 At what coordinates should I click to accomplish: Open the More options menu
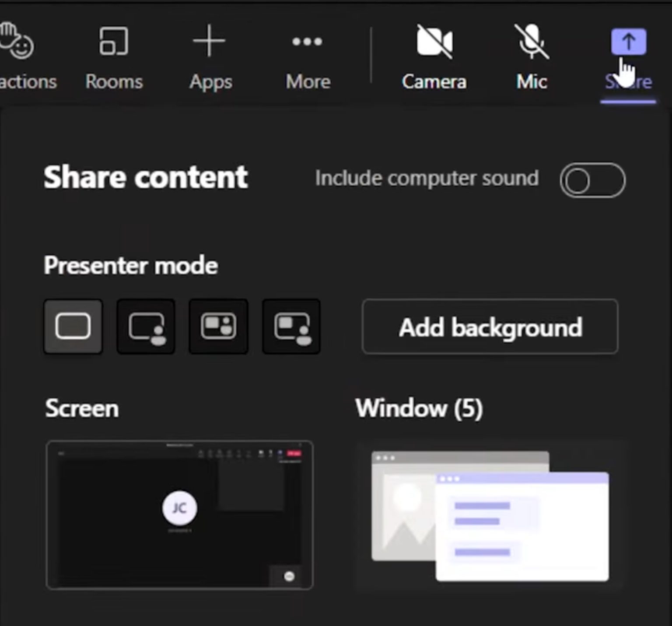tap(308, 42)
